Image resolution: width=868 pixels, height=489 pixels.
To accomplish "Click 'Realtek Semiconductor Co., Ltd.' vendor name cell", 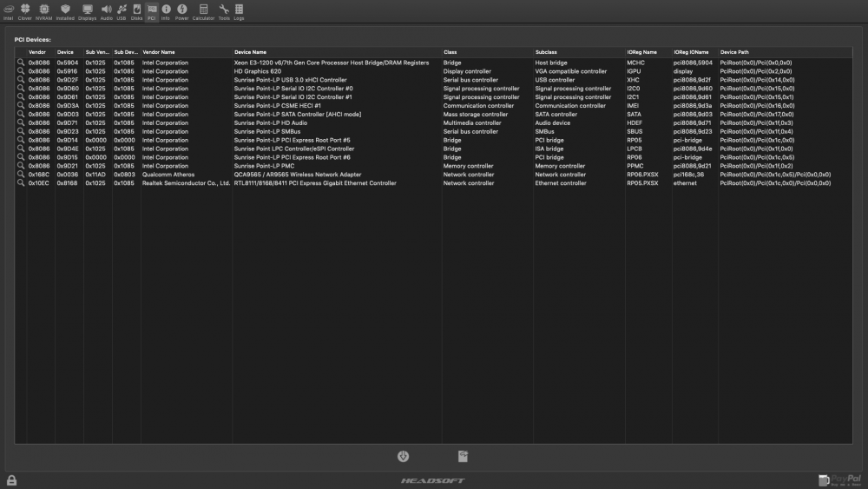I will pos(186,182).
